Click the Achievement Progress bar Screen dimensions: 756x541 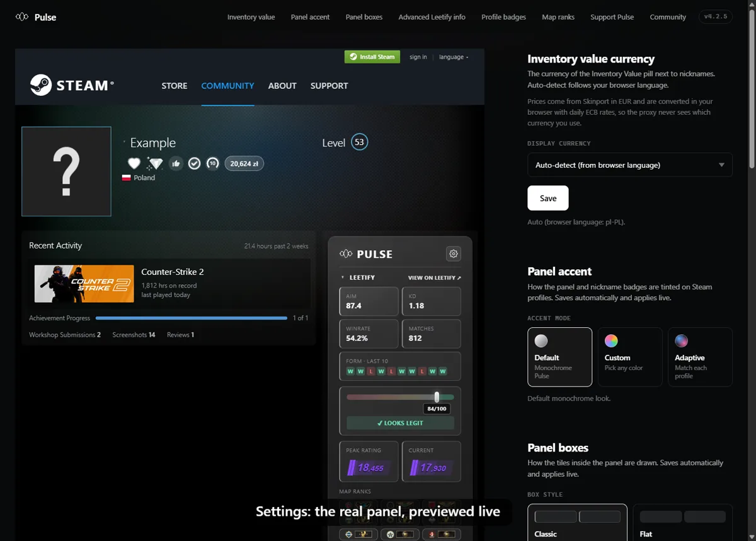coord(192,318)
